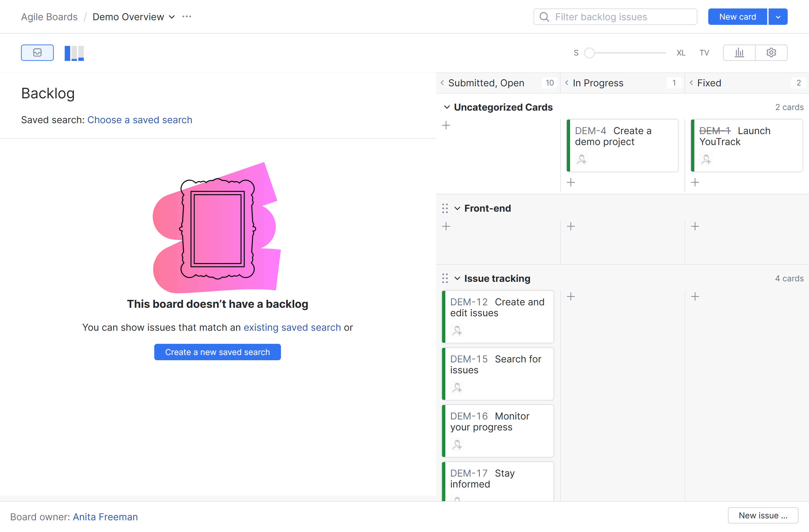
Task: Open board settings gear icon
Action: pos(771,53)
